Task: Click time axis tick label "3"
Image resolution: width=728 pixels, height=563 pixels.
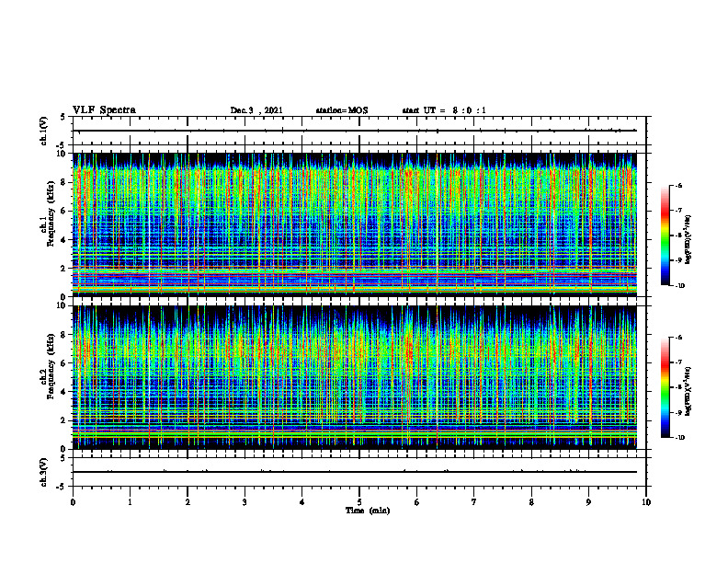Action: [245, 502]
